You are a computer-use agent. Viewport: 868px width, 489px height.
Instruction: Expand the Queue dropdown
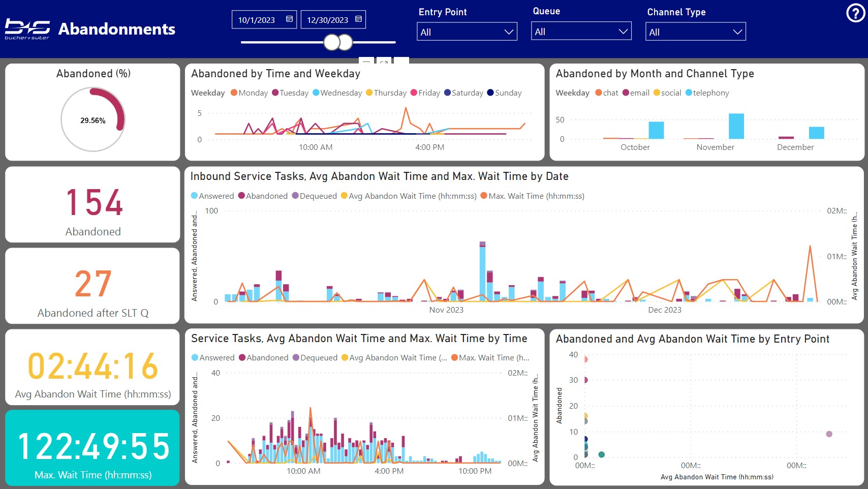click(x=581, y=31)
